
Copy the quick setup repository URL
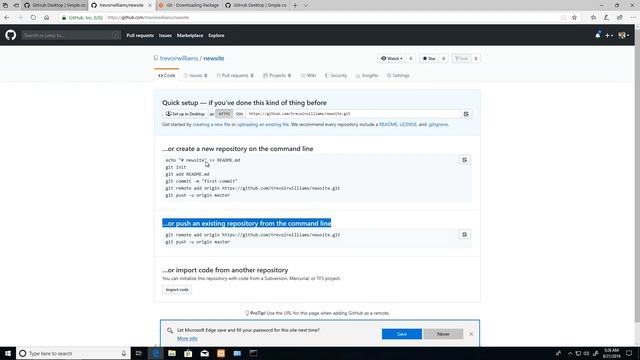tap(466, 114)
